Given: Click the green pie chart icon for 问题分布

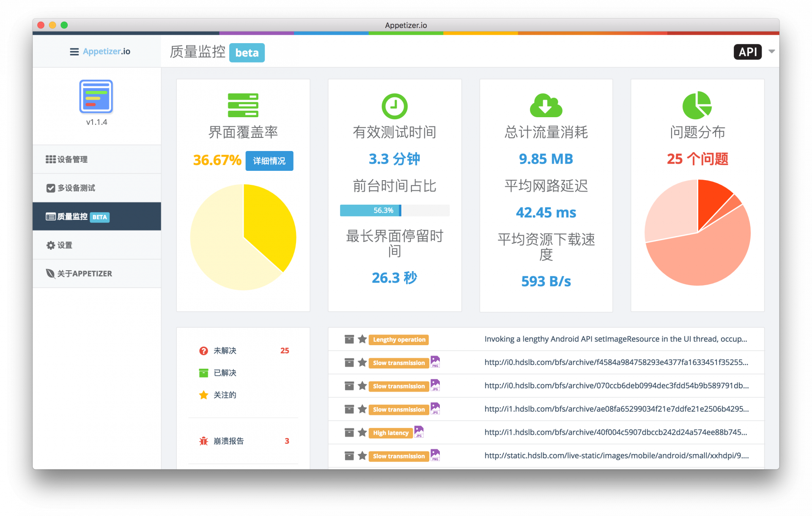Looking at the screenshot, I should 697,105.
